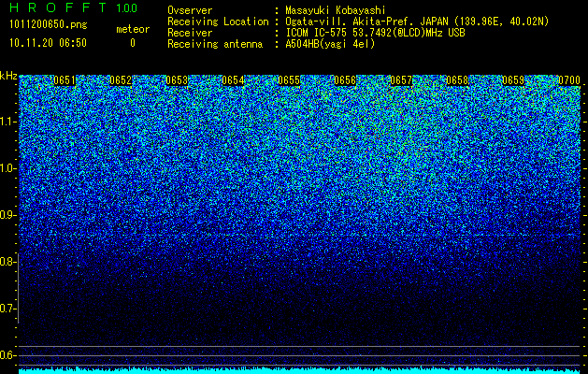588x374 pixels.
Task: Select the 0655 time marker label
Action: click(289, 80)
